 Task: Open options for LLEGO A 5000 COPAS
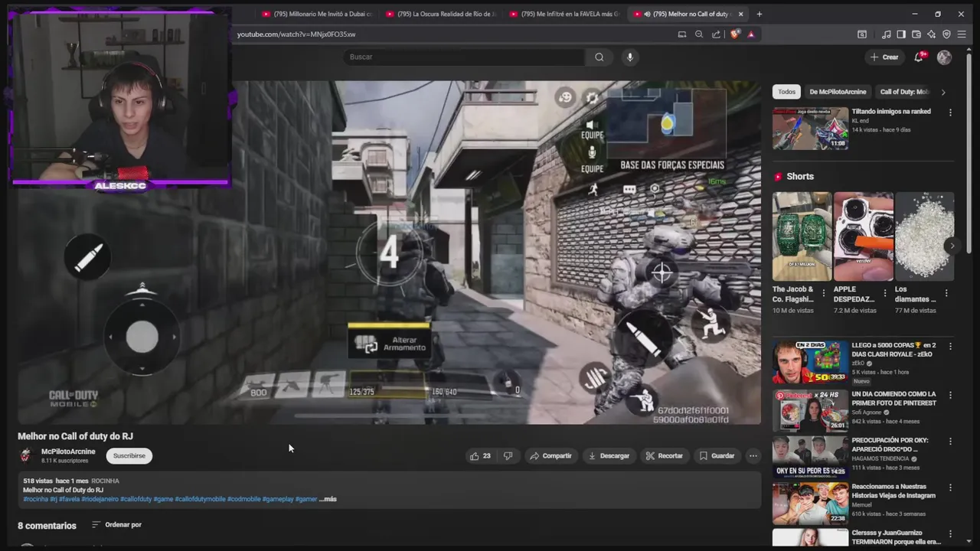(x=950, y=347)
